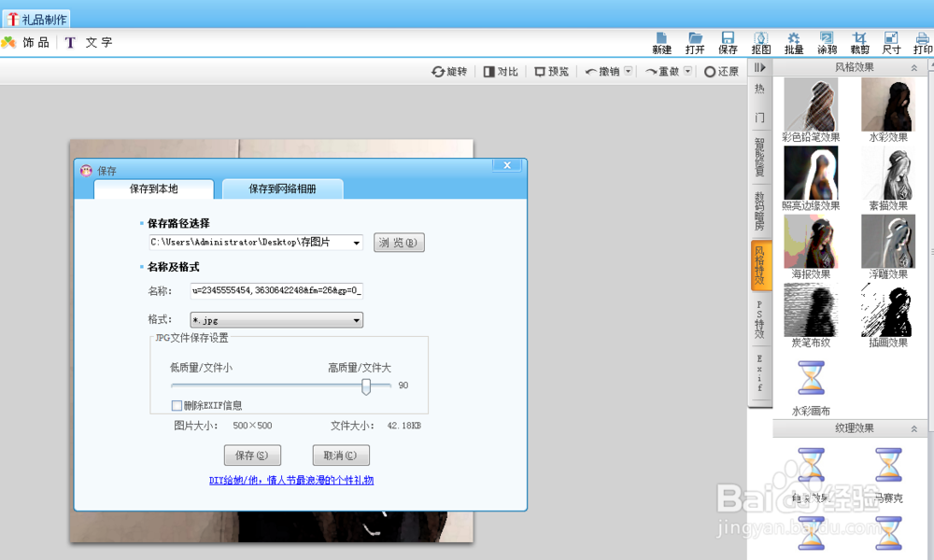Expand the 重做 redo history dropdown
Viewport: 934px width, 560px height.
pos(687,71)
